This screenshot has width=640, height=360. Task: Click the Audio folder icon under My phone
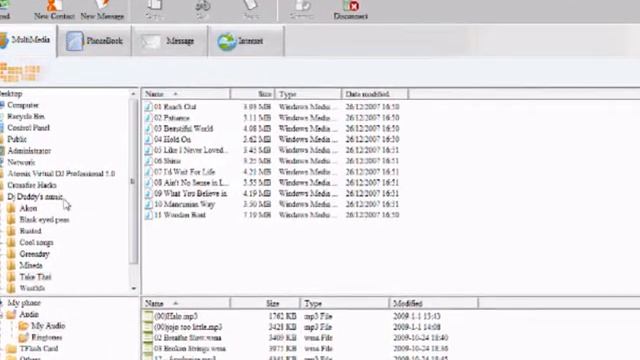11,314
